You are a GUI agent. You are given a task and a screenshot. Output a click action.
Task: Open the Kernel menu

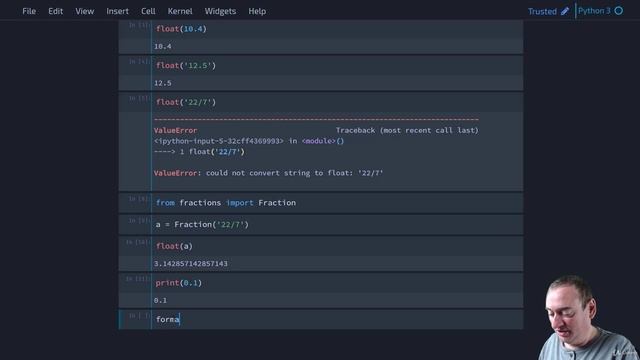(180, 11)
